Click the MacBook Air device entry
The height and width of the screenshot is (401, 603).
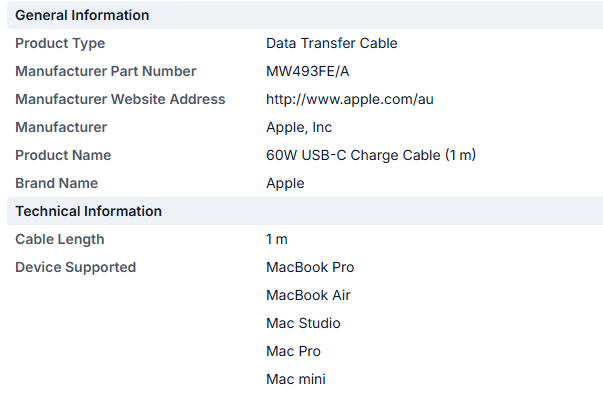click(x=308, y=295)
